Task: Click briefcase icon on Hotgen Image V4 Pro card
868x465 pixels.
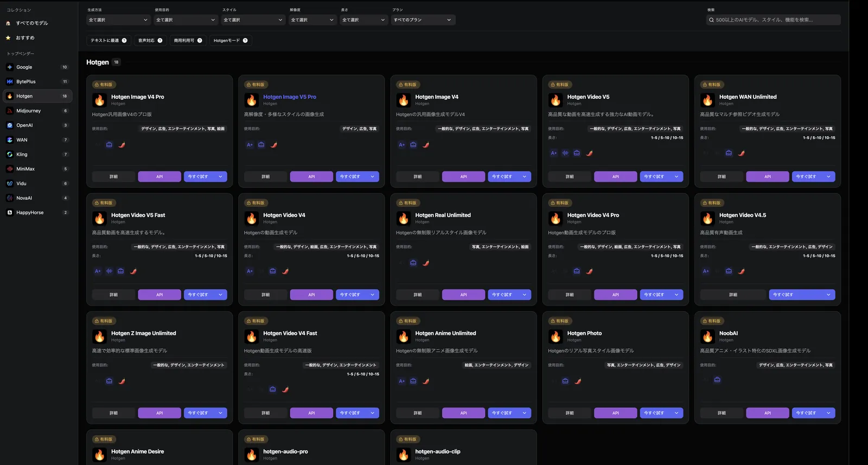Action: [109, 145]
